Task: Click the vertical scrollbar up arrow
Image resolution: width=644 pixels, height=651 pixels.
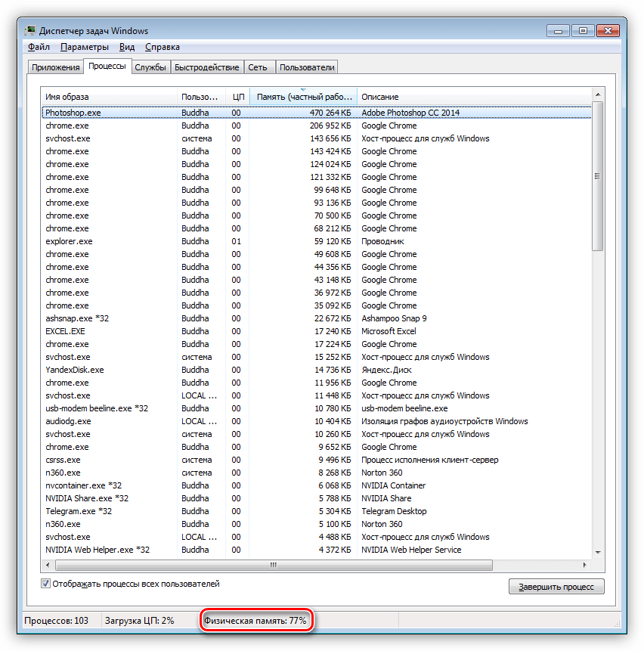Action: tap(597, 92)
